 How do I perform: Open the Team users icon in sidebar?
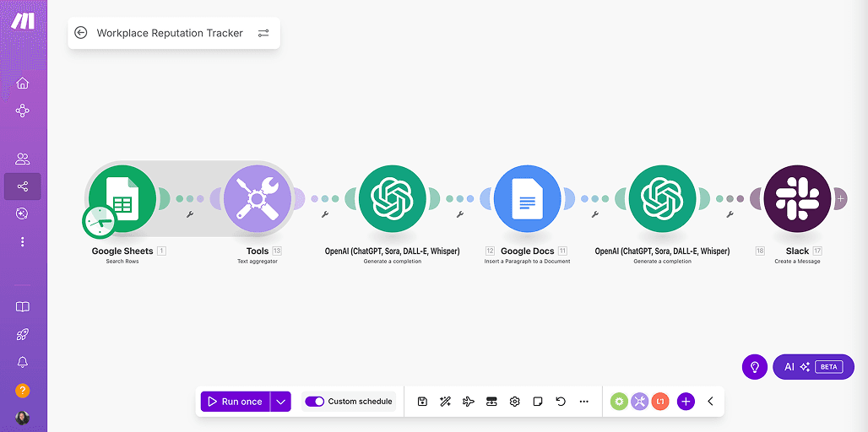[x=22, y=159]
